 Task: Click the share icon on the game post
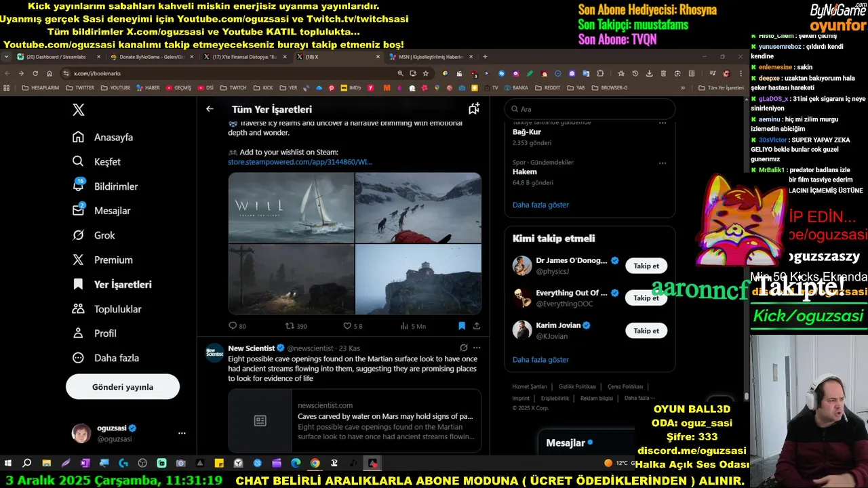pos(477,326)
